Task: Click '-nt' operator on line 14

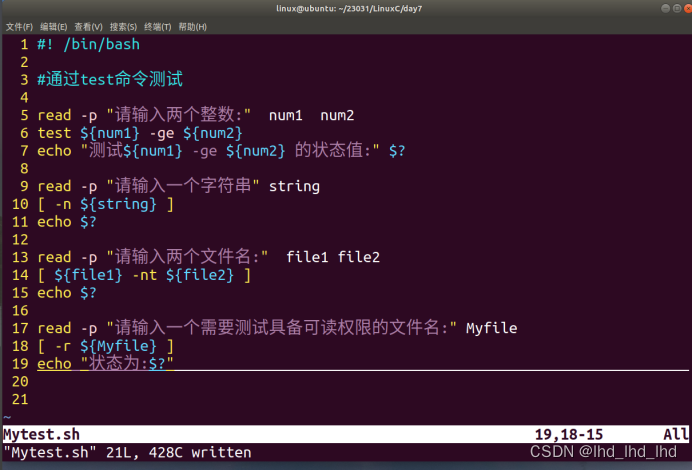Action: click(x=145, y=275)
